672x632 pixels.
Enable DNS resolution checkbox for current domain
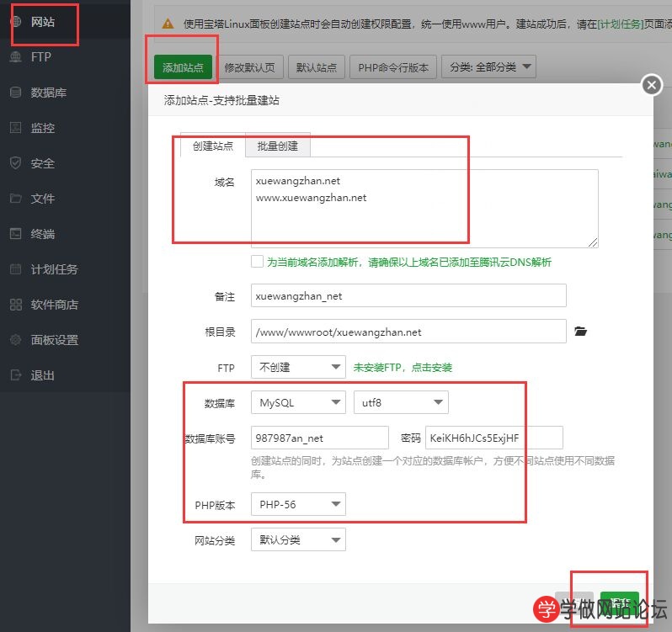pyautogui.click(x=257, y=262)
